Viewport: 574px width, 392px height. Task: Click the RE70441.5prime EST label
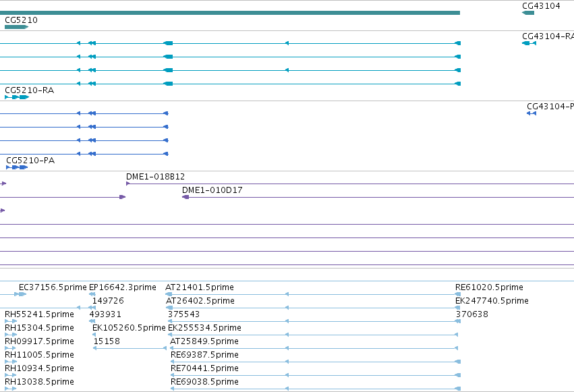point(204,368)
